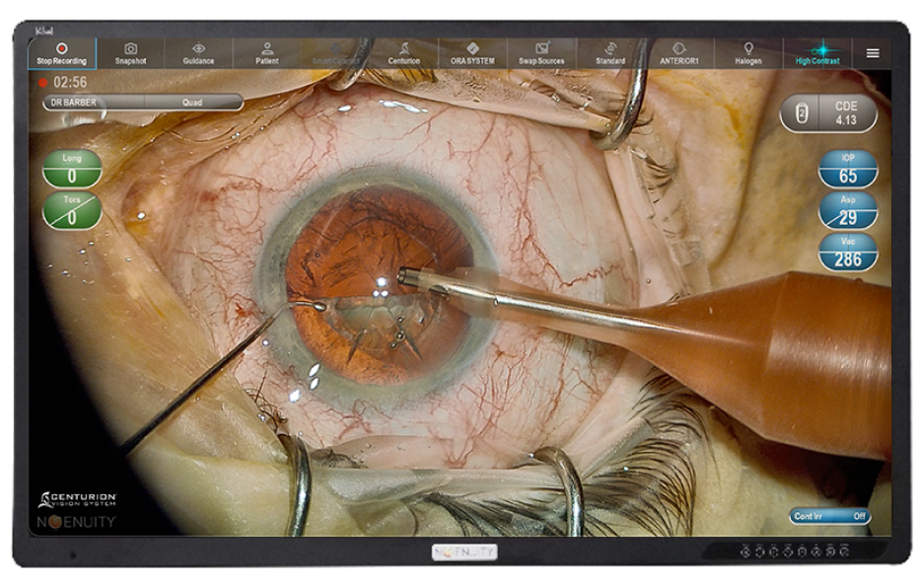This screenshot has width=924, height=586.
Task: Select the Centurion system button
Action: 403,53
